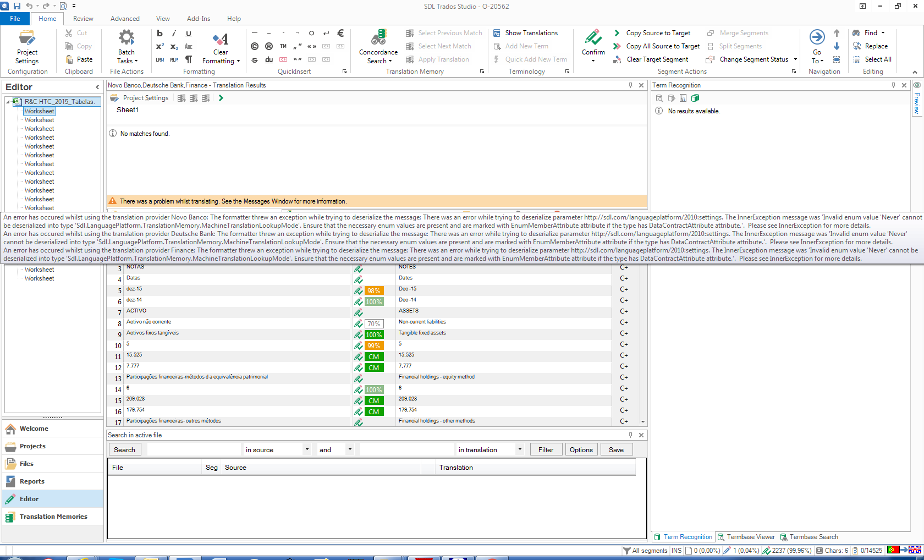Click the Paste button in Clipboard group
924x560 pixels.
pyautogui.click(x=79, y=59)
